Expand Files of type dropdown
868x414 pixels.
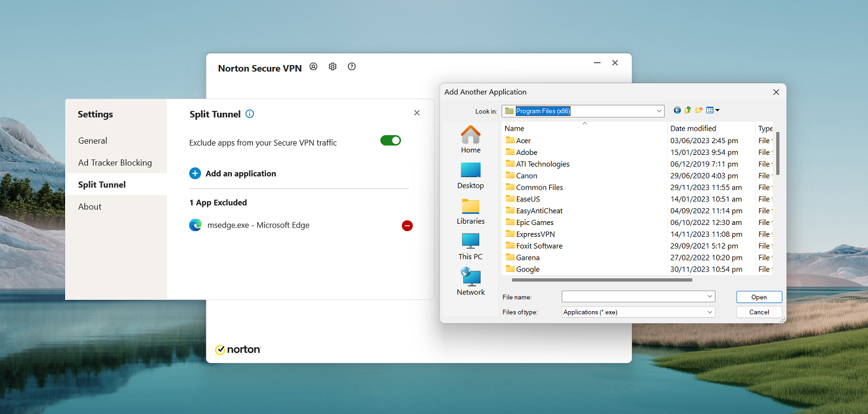tap(709, 312)
